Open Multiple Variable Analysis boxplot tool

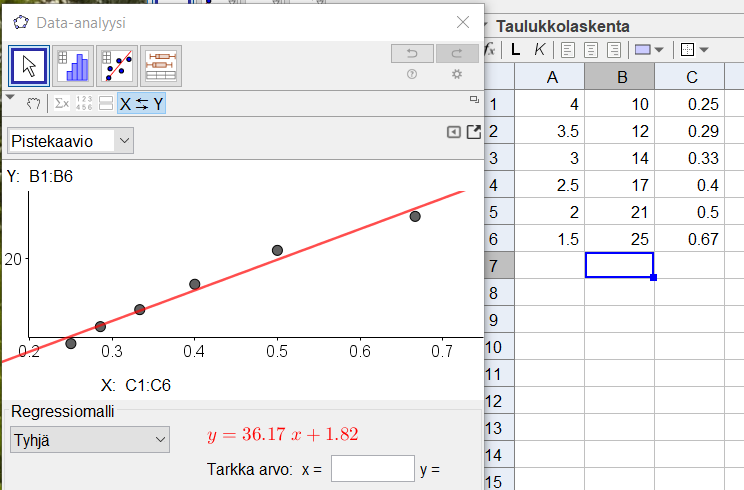[x=161, y=66]
